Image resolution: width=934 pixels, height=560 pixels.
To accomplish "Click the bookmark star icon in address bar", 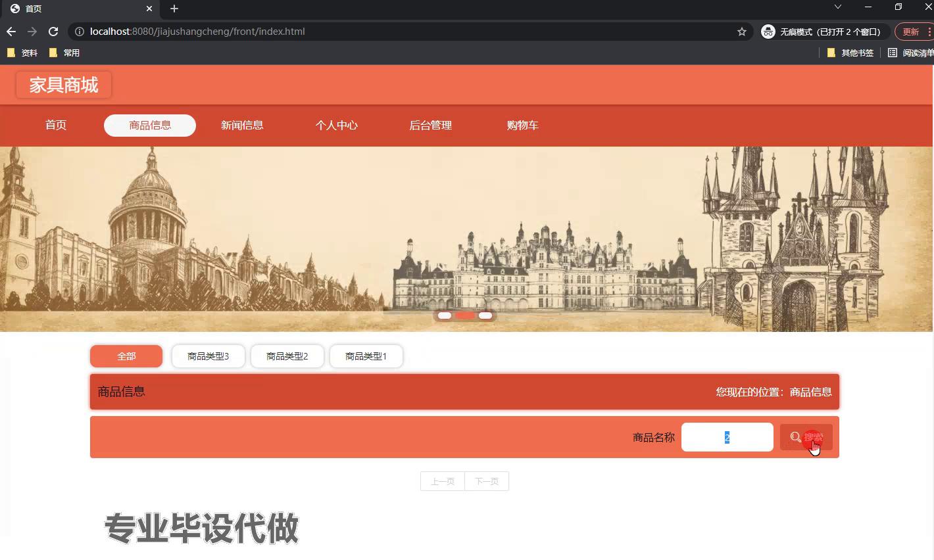I will pos(742,31).
